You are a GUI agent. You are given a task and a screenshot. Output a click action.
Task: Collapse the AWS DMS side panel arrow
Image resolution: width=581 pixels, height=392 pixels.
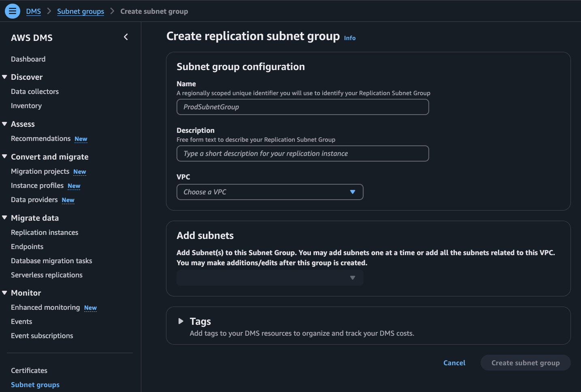[x=126, y=37]
